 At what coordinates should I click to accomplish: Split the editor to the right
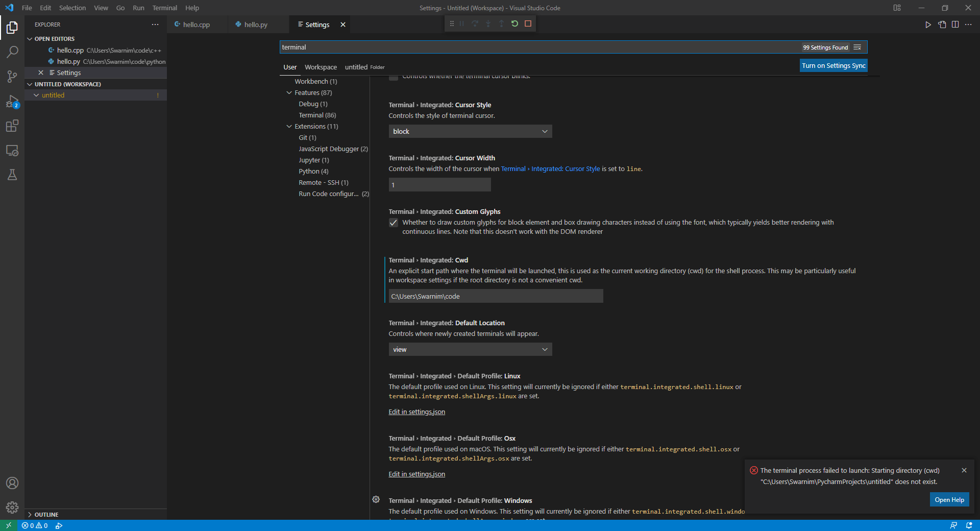coord(955,25)
